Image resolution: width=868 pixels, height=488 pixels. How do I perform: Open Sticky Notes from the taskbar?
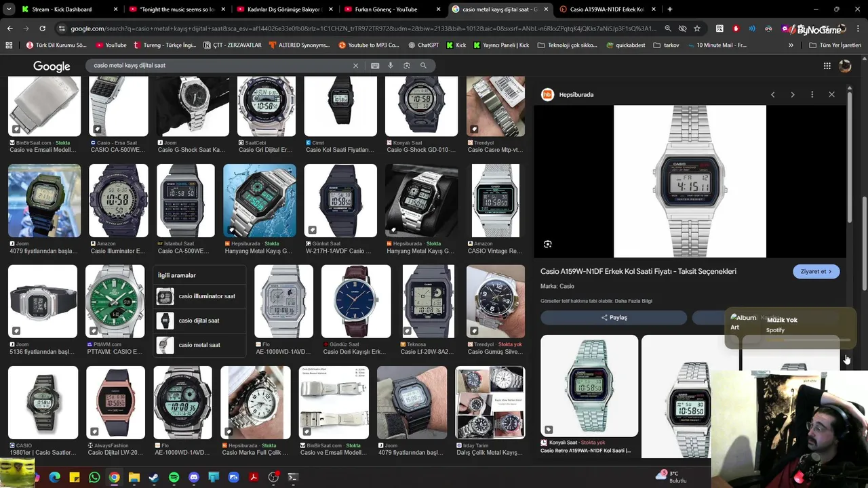pyautogui.click(x=75, y=478)
